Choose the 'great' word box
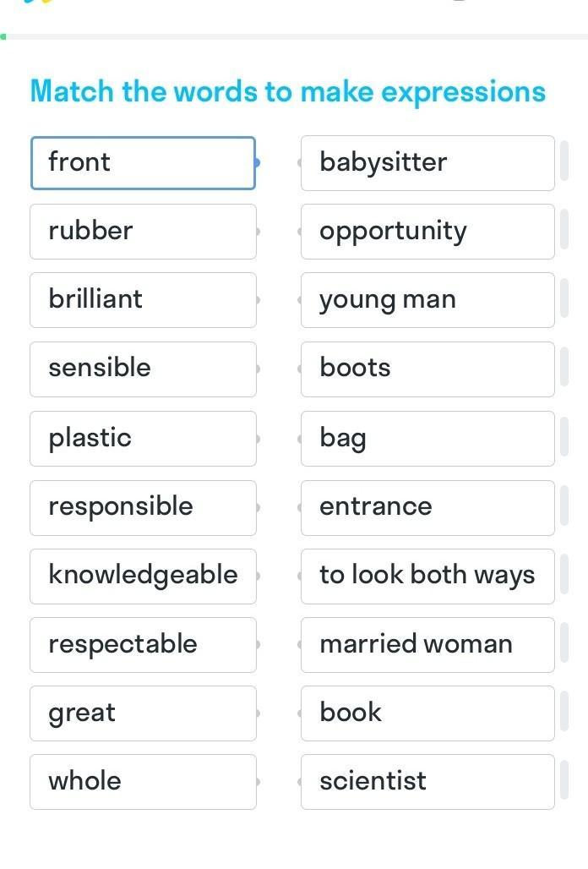 pos(143,713)
